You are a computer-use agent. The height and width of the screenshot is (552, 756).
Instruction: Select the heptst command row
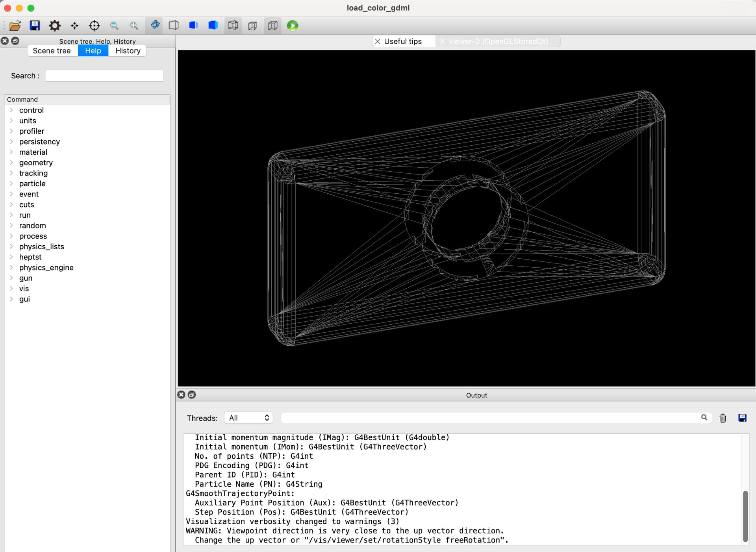(x=87, y=257)
